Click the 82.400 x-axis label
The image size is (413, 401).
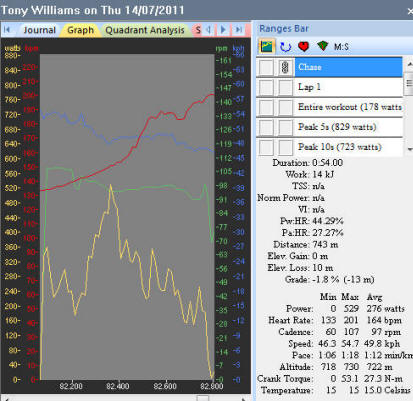pos(117,386)
